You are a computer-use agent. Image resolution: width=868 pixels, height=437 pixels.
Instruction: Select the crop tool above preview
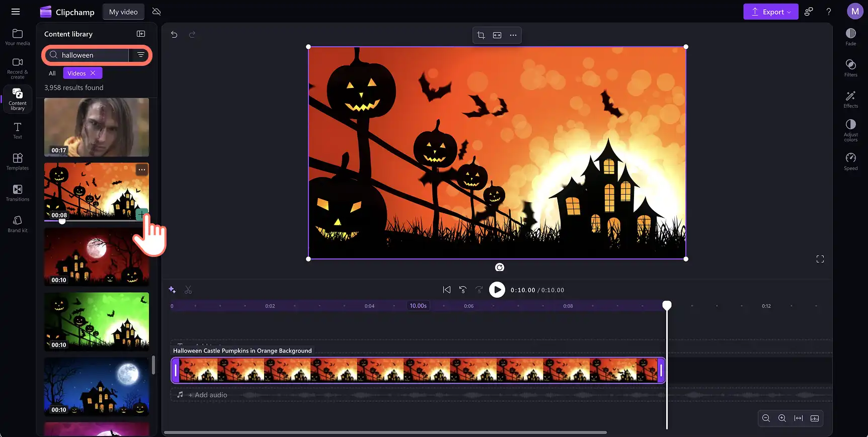[481, 35]
